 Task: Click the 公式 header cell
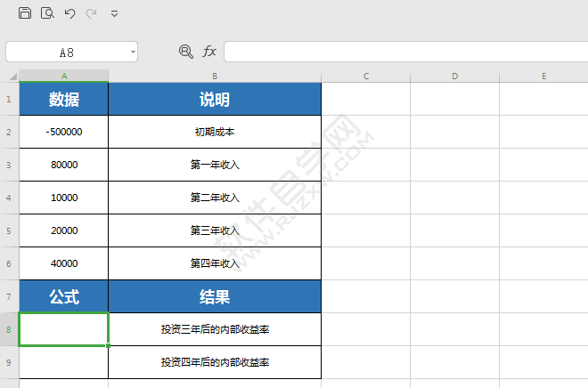coord(64,296)
